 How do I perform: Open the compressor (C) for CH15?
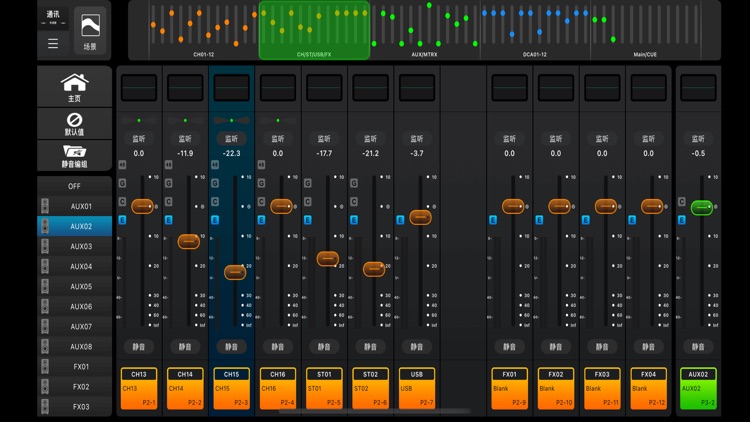click(215, 201)
